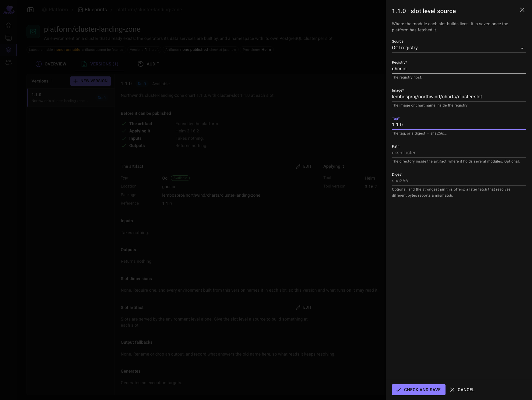Fill in the Path field

coord(459,153)
